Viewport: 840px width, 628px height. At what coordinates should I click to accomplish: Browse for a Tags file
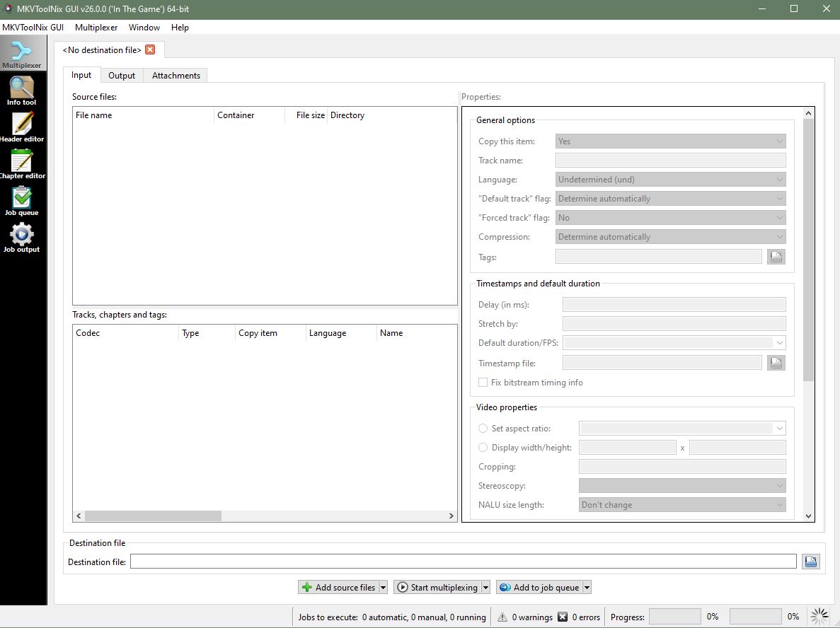776,257
